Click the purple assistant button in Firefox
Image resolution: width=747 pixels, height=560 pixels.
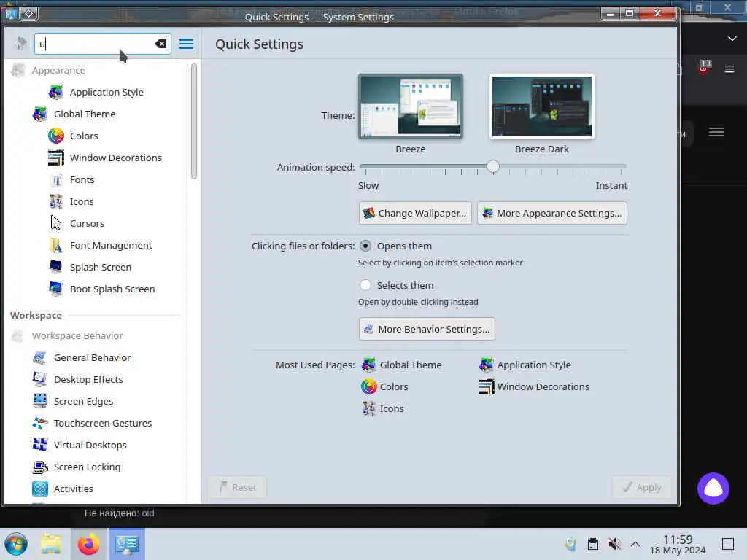713,489
